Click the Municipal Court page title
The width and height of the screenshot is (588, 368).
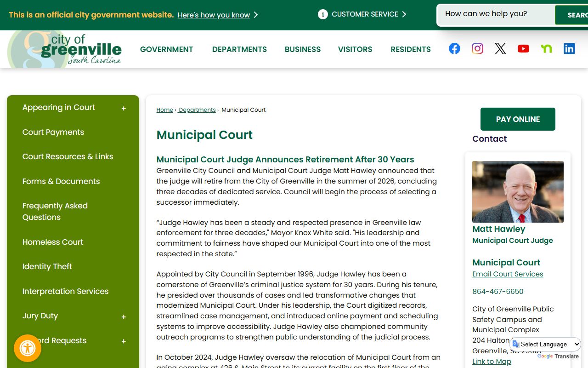(x=204, y=135)
